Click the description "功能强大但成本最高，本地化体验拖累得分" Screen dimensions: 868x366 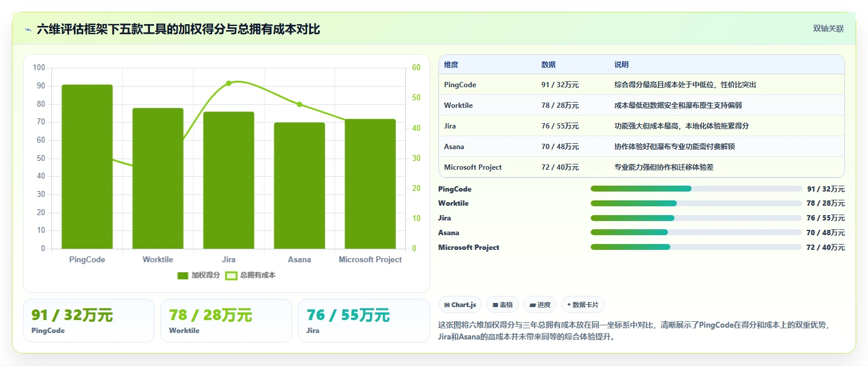click(682, 126)
